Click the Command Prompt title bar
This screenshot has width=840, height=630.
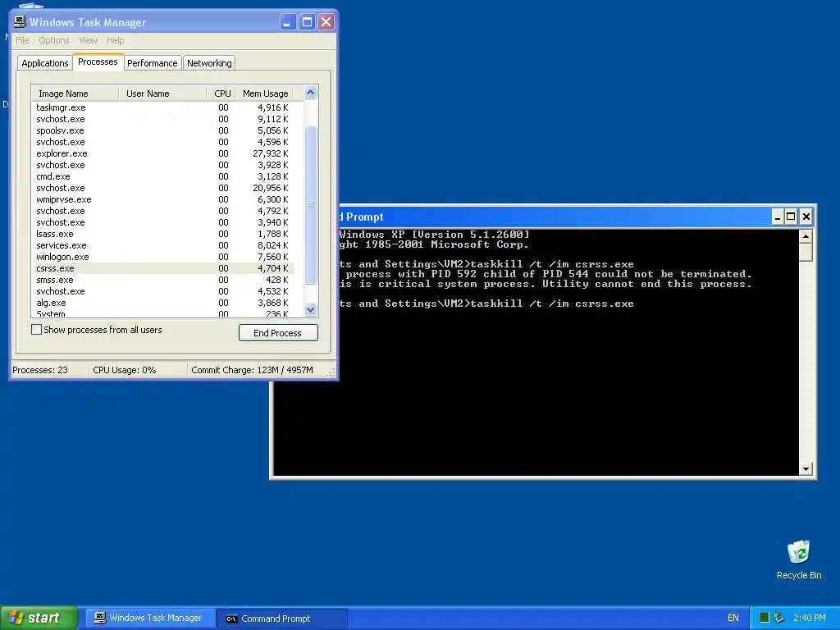pos(555,217)
